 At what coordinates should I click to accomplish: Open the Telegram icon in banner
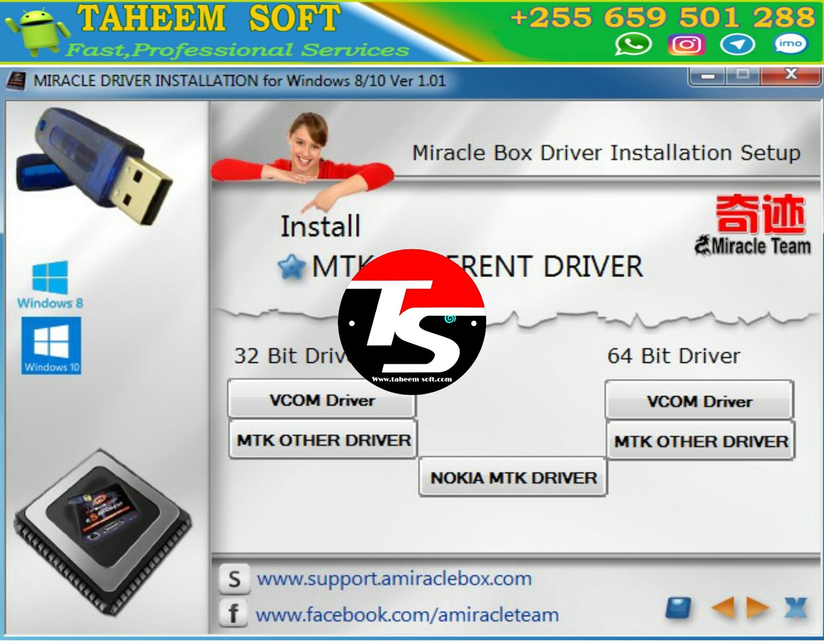(x=737, y=45)
